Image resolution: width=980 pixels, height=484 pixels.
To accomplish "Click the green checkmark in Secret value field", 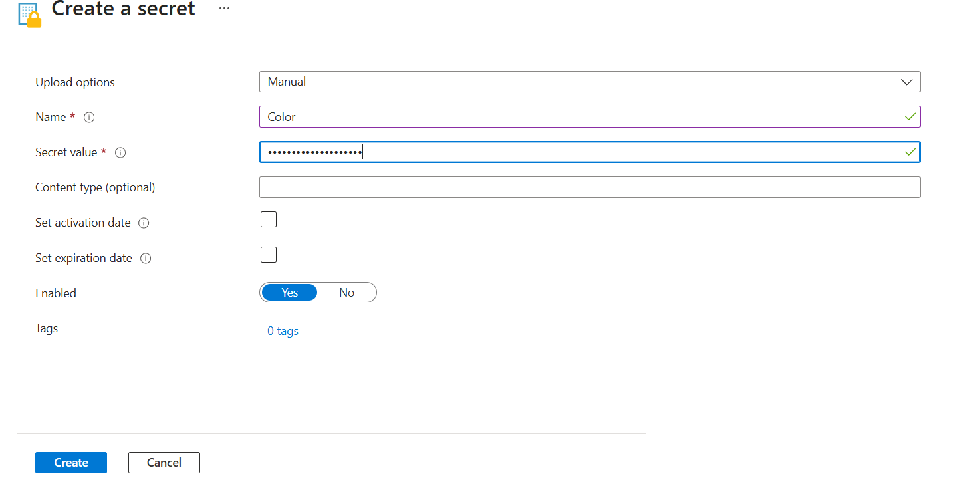I will 910,152.
